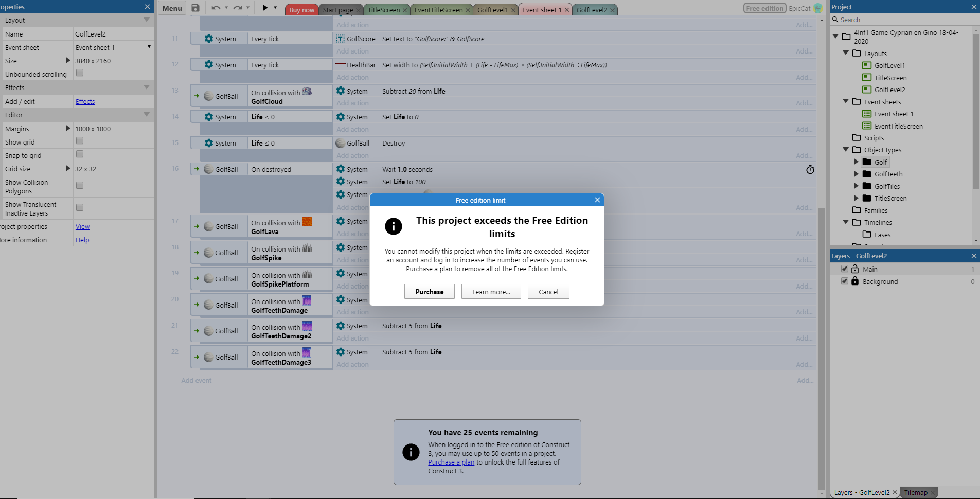Select the GolfLevel1 layout icon in Project

point(867,65)
